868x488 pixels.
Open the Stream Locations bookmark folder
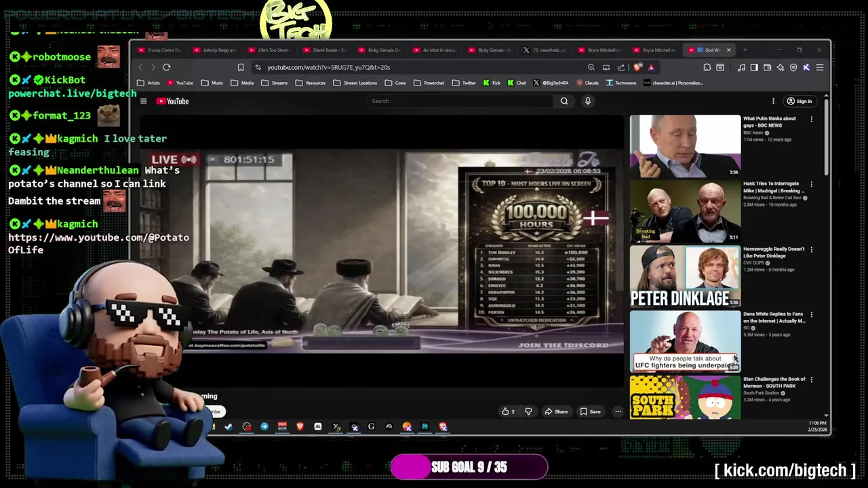pyautogui.click(x=355, y=83)
